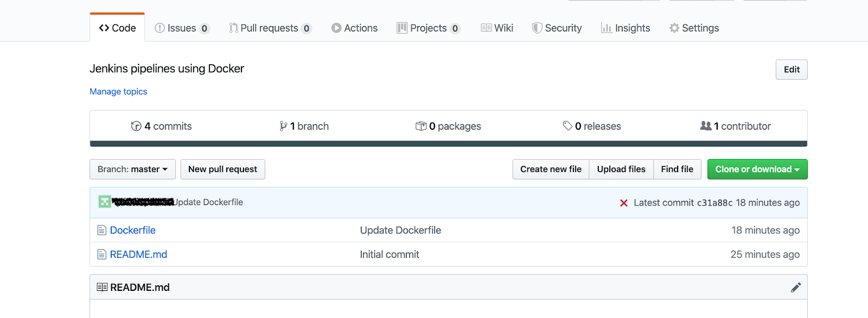Switch to the Issues tab
The height and width of the screenshot is (318, 868).
click(181, 28)
